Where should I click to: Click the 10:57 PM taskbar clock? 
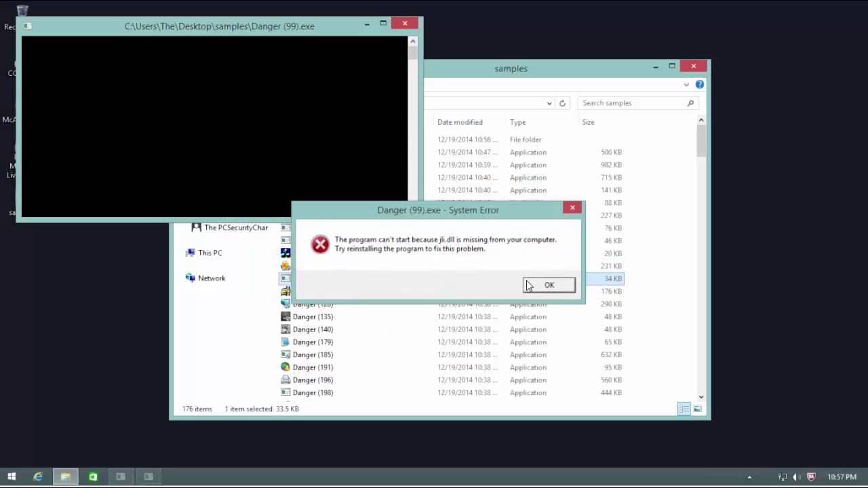click(x=842, y=477)
